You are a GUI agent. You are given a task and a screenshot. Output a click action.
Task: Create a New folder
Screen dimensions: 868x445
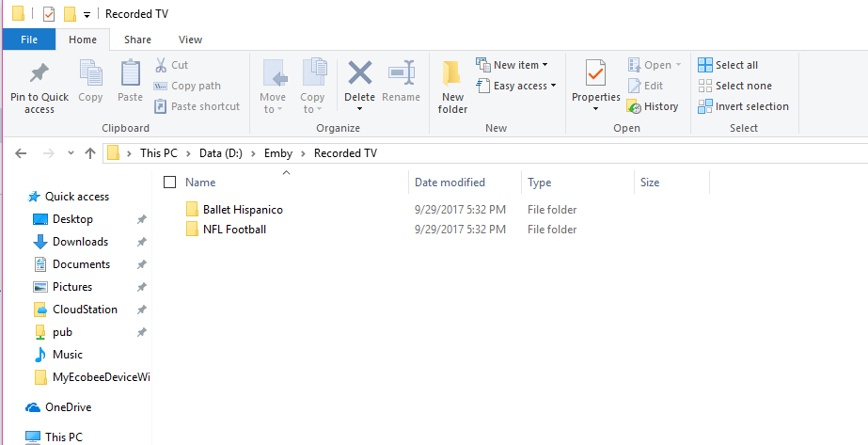tap(453, 87)
